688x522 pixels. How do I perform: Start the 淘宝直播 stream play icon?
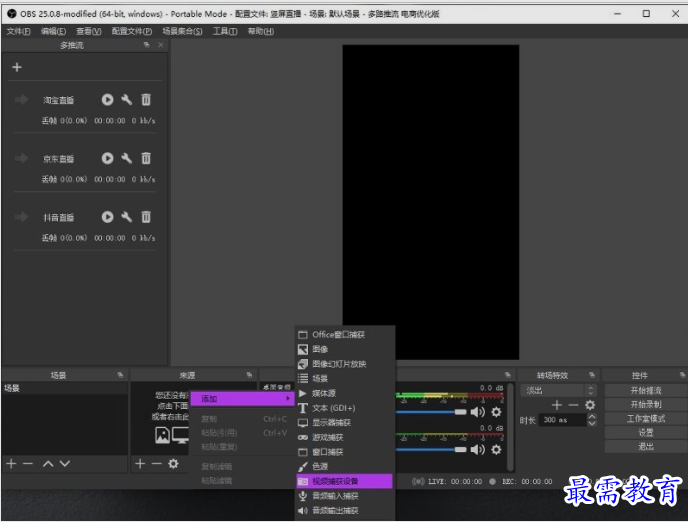pos(108,100)
